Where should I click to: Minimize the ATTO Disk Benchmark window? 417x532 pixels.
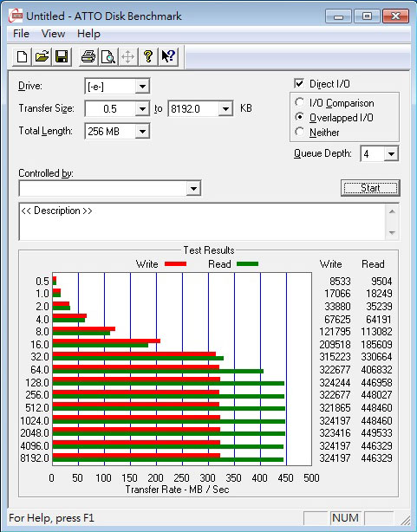(338, 16)
